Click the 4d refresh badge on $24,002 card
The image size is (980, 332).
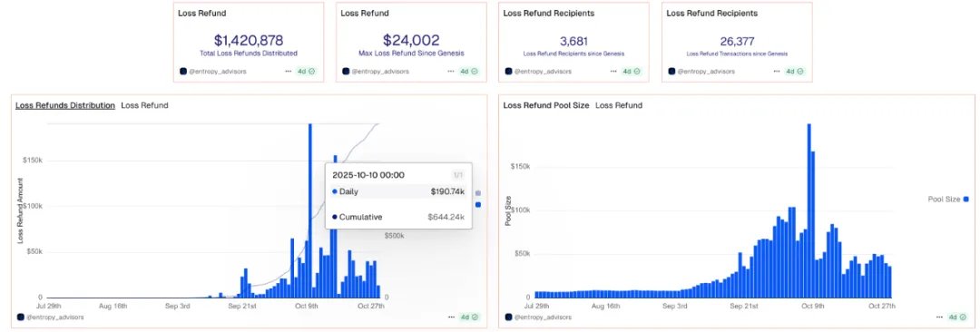(469, 72)
